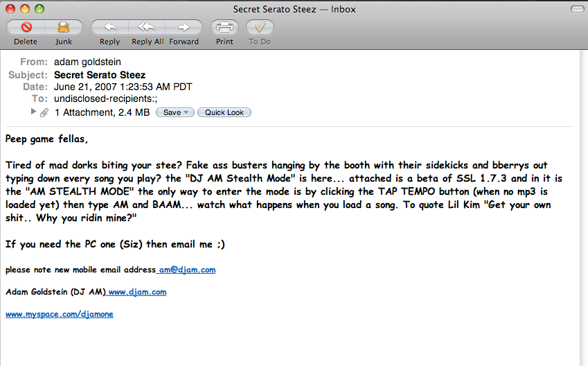Click the sender name adam goldstein

coord(87,62)
